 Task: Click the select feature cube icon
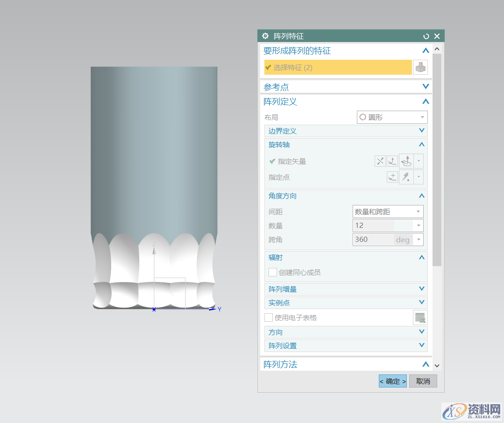click(420, 67)
